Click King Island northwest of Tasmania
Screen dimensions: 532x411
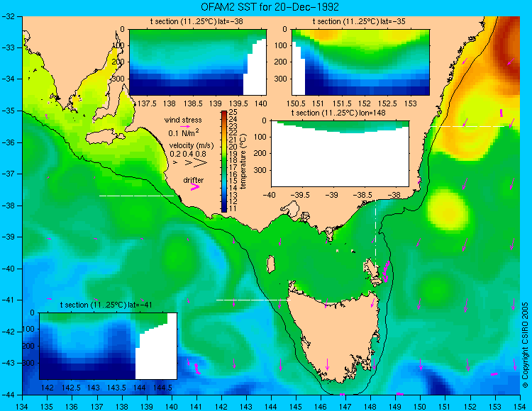[270, 264]
